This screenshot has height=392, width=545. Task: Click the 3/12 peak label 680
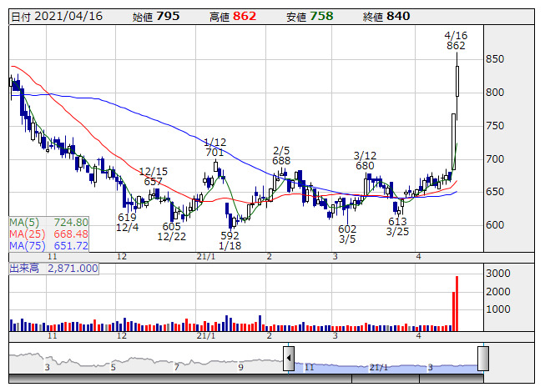coord(365,165)
